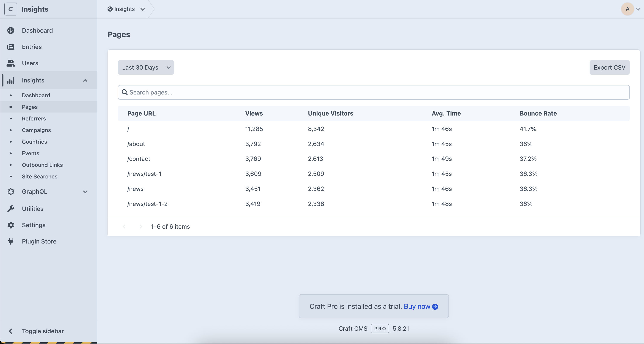
Task: Expand the GraphQL section chevron
Action: 85,192
